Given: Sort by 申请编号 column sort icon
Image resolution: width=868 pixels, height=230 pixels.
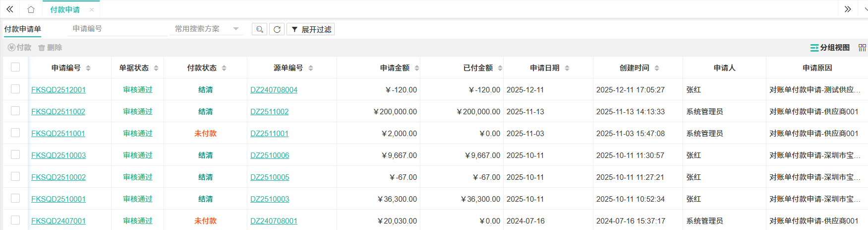Looking at the screenshot, I should [x=88, y=68].
